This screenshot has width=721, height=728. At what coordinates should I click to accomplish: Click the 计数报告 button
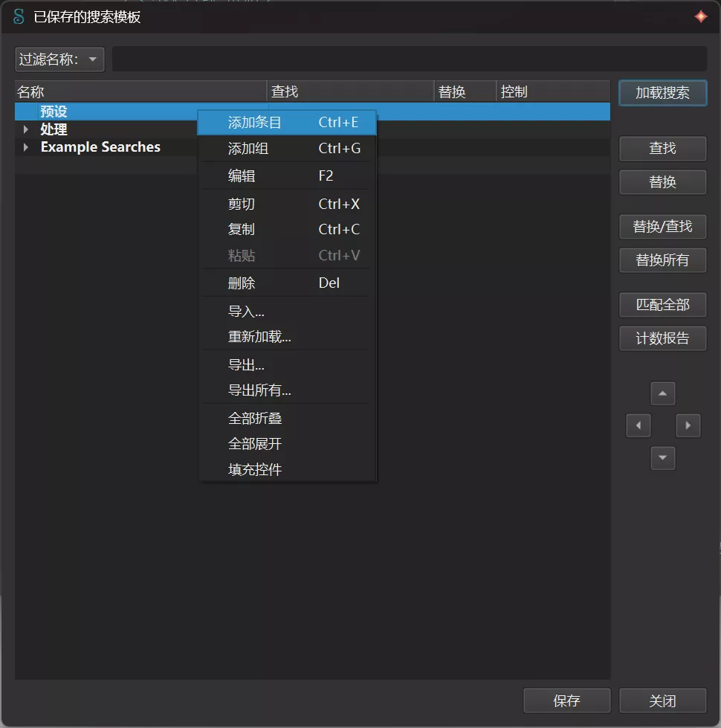[662, 338]
